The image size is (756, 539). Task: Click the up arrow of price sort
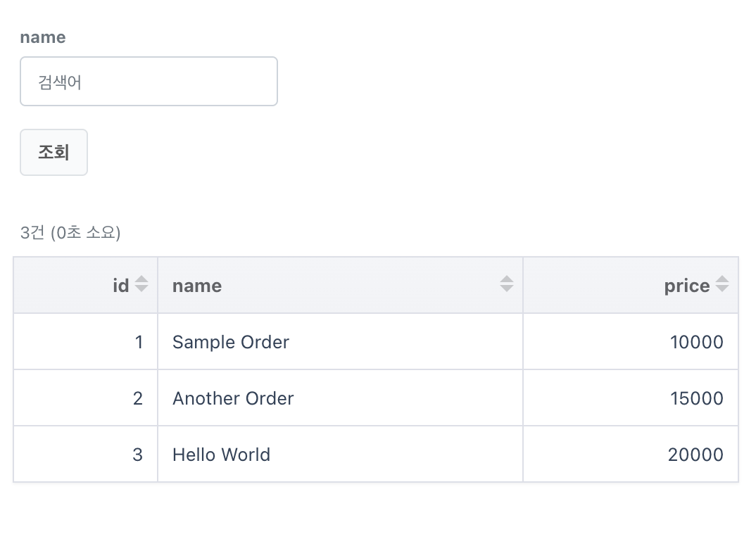pyautogui.click(x=722, y=280)
